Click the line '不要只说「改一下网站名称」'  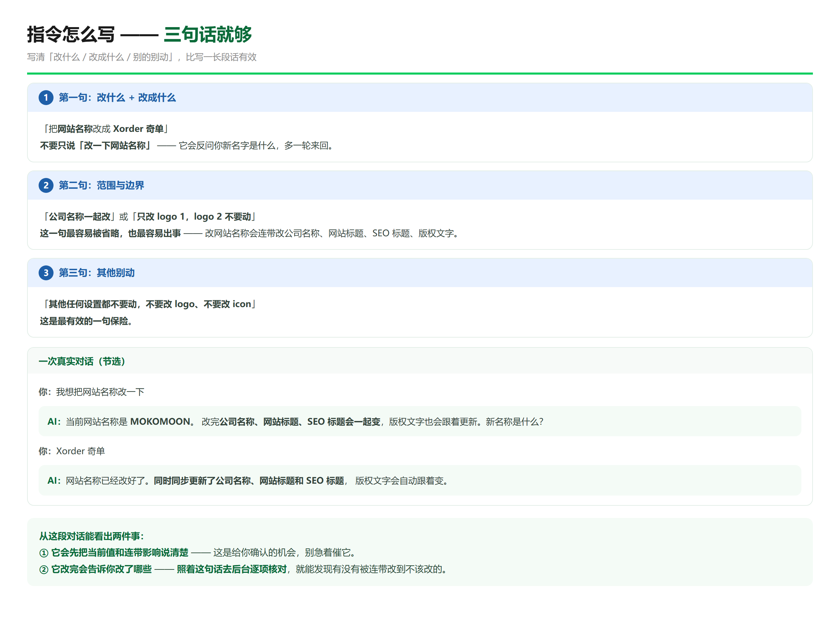[96, 145]
